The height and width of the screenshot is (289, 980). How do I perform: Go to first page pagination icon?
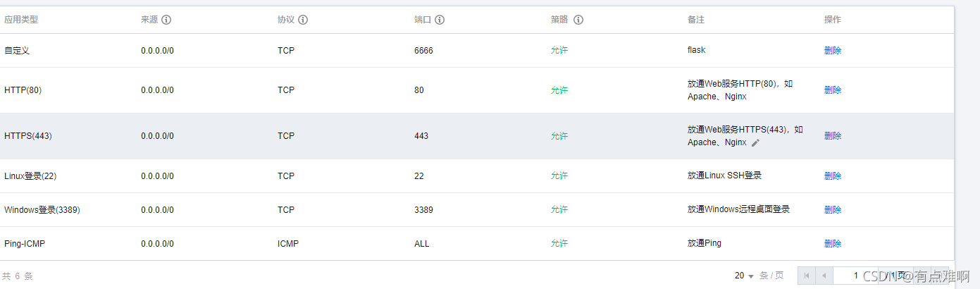[x=806, y=276]
